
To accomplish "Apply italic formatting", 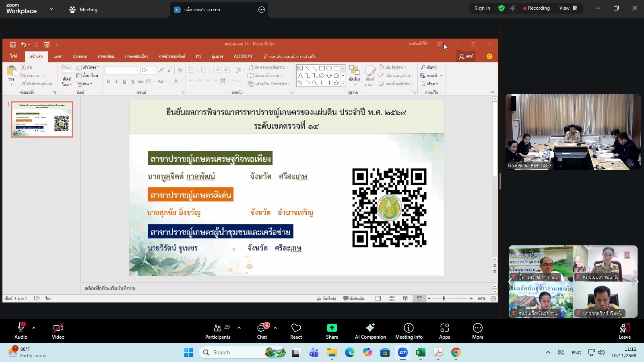I will pos(116,81).
